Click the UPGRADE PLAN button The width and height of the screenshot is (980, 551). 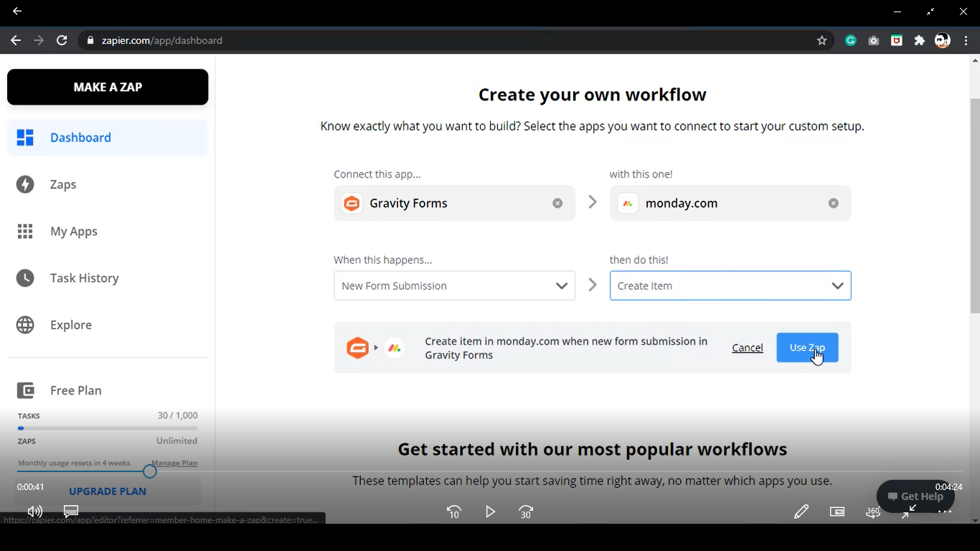pyautogui.click(x=108, y=491)
